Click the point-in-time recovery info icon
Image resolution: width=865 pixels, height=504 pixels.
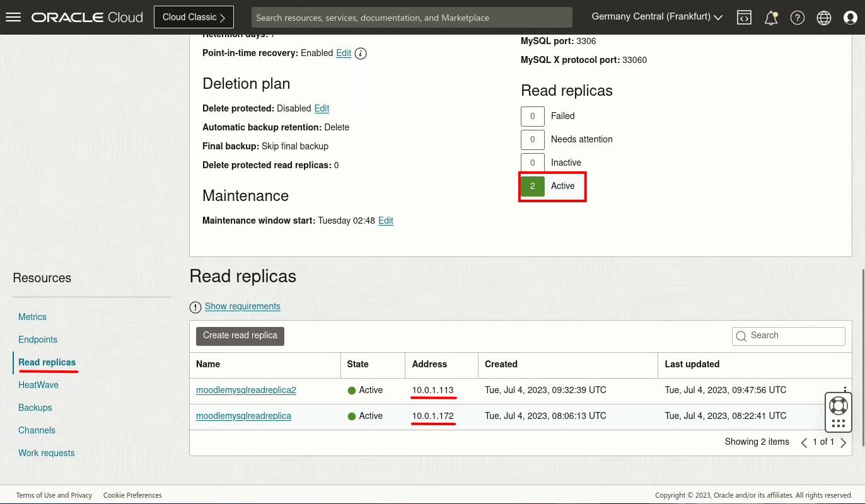coord(361,54)
